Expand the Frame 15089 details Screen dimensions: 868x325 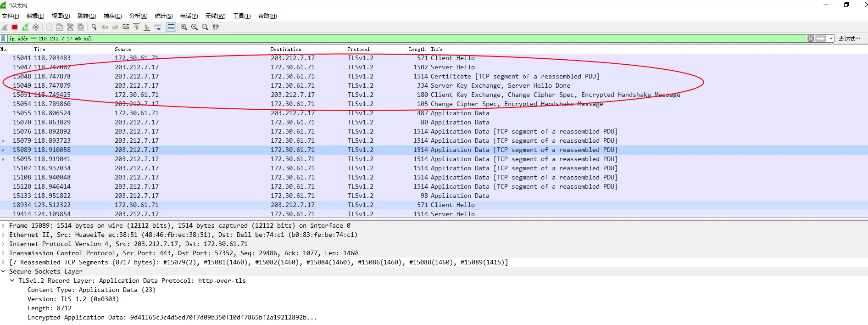[3, 225]
